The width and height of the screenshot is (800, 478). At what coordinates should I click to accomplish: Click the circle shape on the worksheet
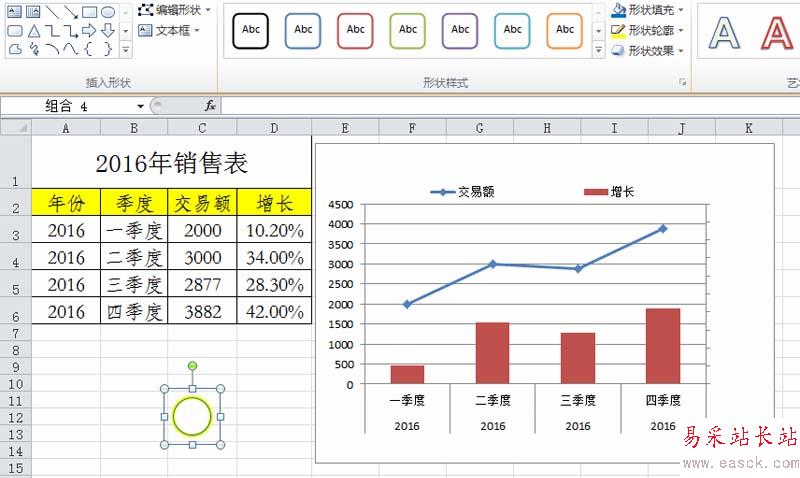coord(192,416)
